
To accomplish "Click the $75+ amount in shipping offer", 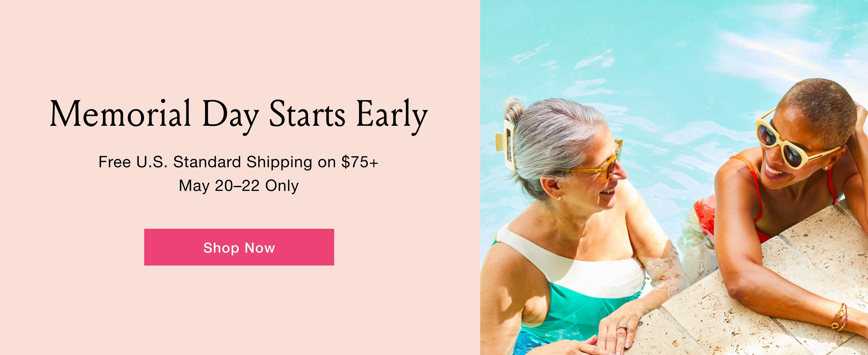I will 360,162.
